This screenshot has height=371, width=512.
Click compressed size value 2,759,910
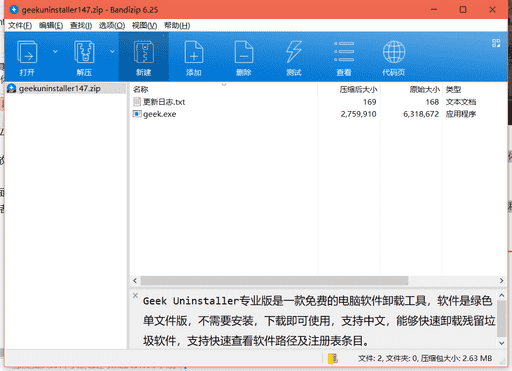click(358, 114)
